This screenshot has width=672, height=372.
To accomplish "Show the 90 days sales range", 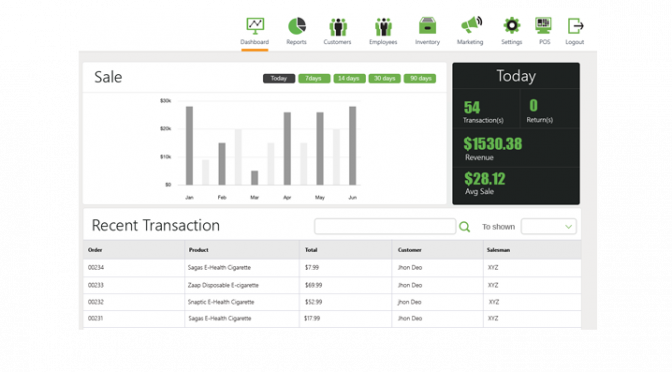I will point(420,78).
